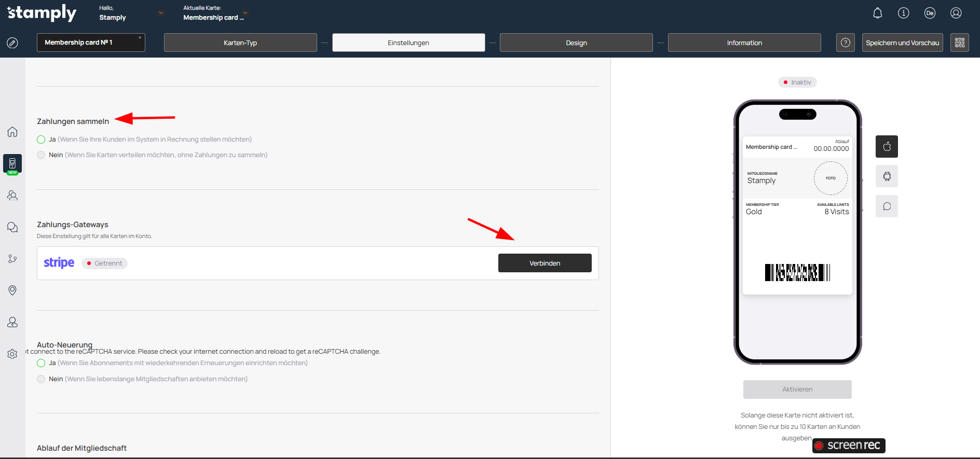Click the info circle icon in header
Screen dimensions: 980x459
tap(904, 13)
